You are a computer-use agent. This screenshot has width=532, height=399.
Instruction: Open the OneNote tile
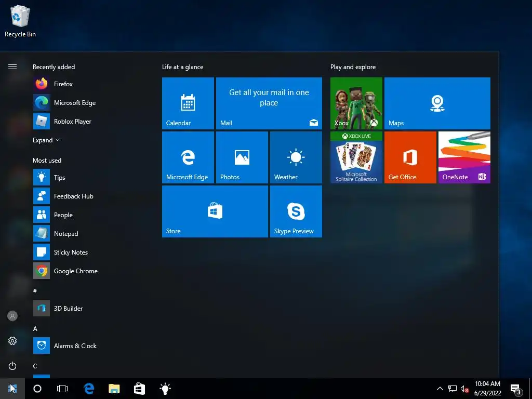point(464,157)
